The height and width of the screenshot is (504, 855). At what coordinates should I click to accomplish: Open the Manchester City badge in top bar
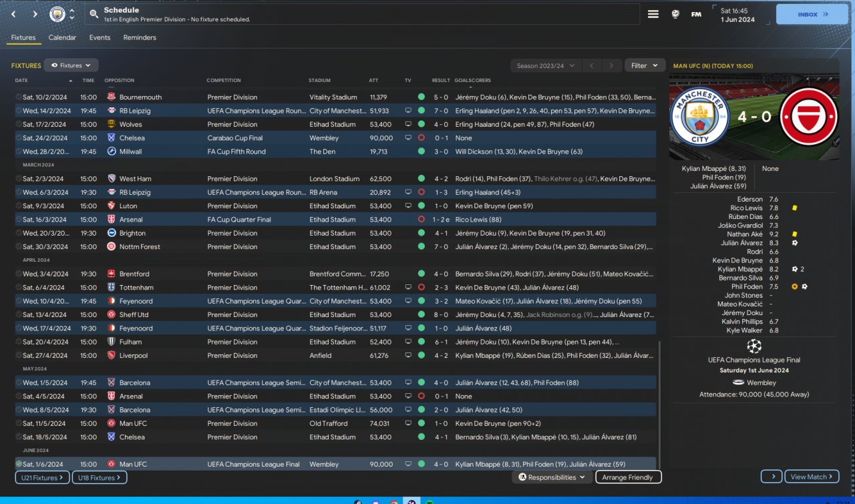point(57,14)
